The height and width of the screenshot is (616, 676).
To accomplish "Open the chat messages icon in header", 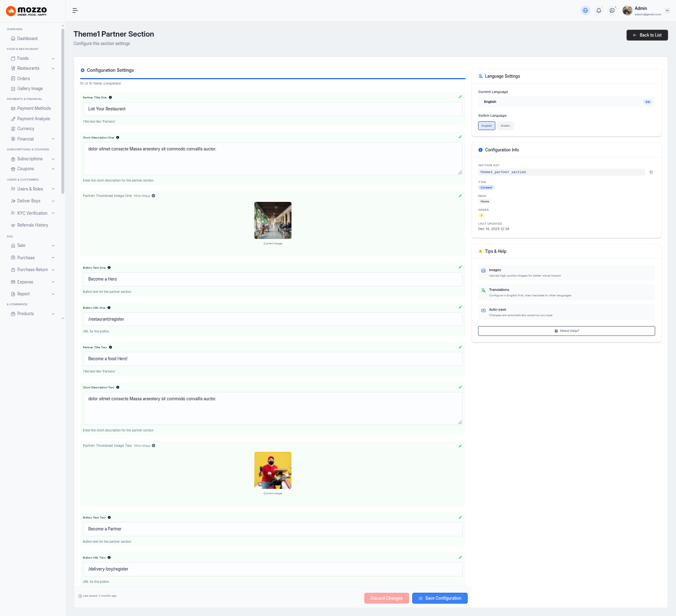I will [612, 10].
